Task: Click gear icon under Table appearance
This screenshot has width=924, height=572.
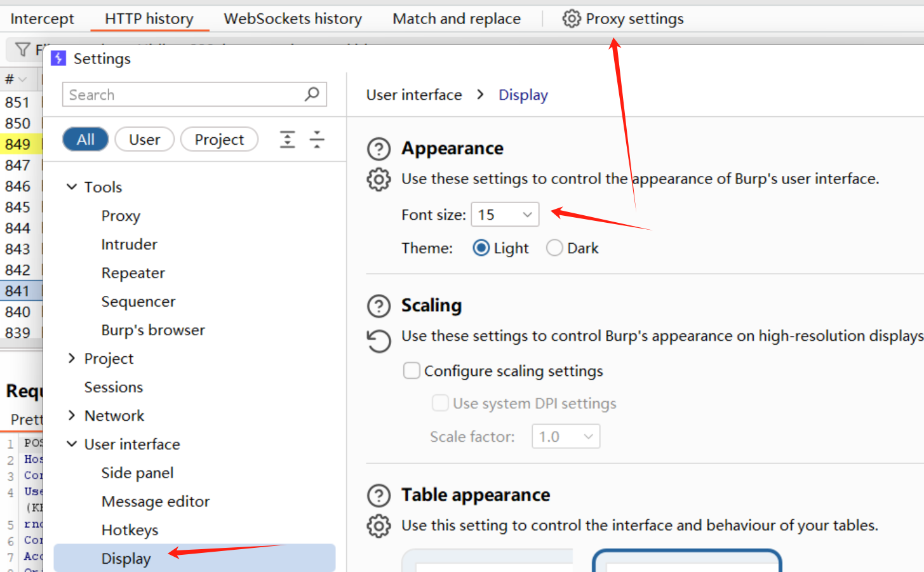Action: coord(379,526)
